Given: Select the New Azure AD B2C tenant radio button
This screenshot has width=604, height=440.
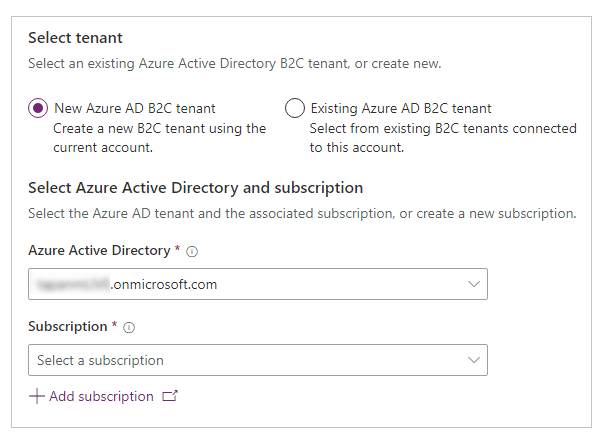Looking at the screenshot, I should (38, 108).
